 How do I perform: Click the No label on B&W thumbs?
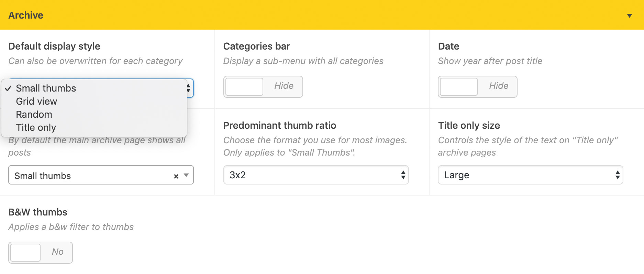tap(57, 252)
